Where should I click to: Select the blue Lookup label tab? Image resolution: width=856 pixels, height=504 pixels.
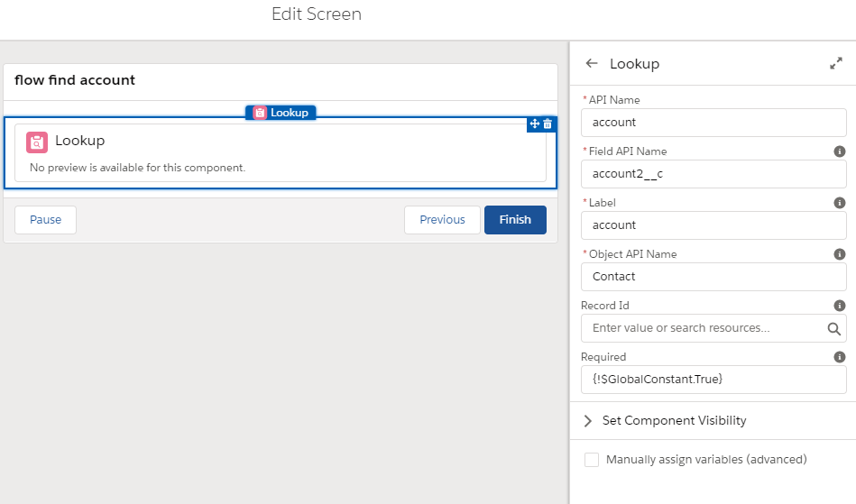point(281,113)
